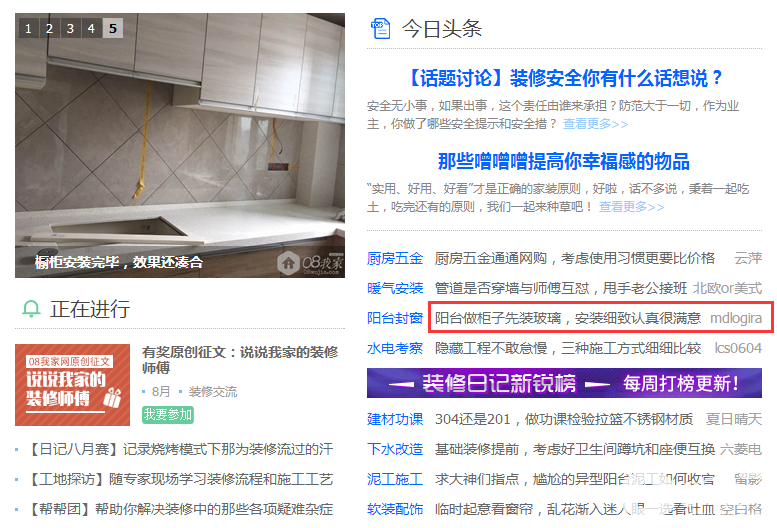Click 查看更多>> under the 装修安全 topic
This screenshot has width=777, height=528.
click(x=595, y=124)
